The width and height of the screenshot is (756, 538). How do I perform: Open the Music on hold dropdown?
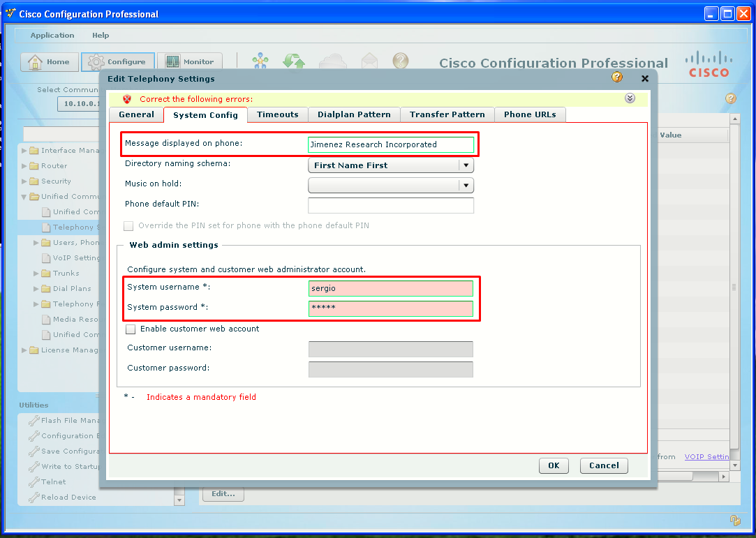[391, 186]
